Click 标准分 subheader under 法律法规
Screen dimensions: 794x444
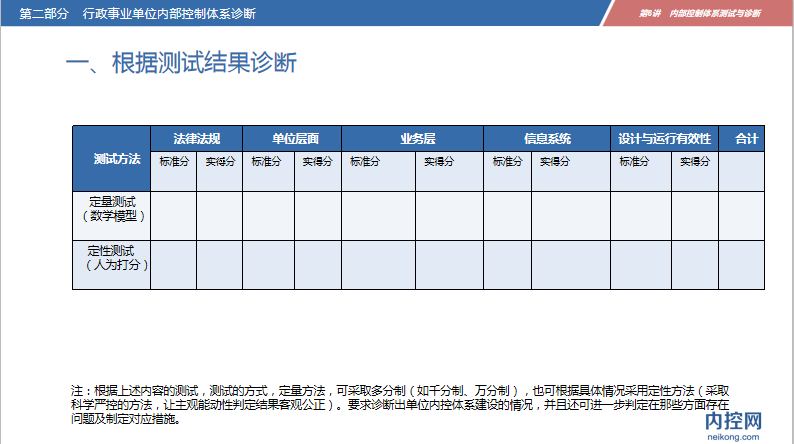coord(174,161)
